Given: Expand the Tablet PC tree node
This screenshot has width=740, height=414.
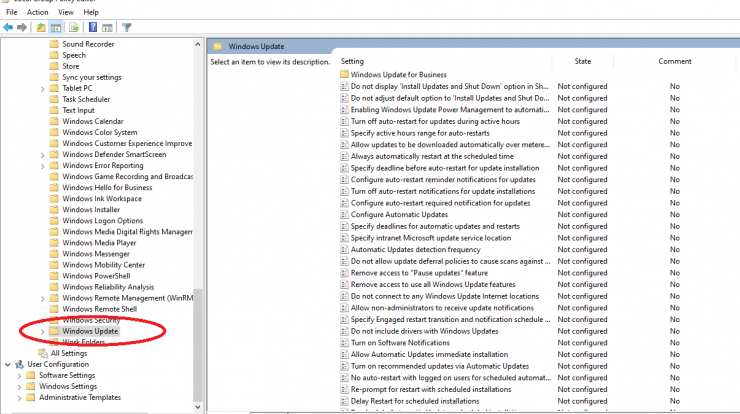Looking at the screenshot, I should click(42, 89).
